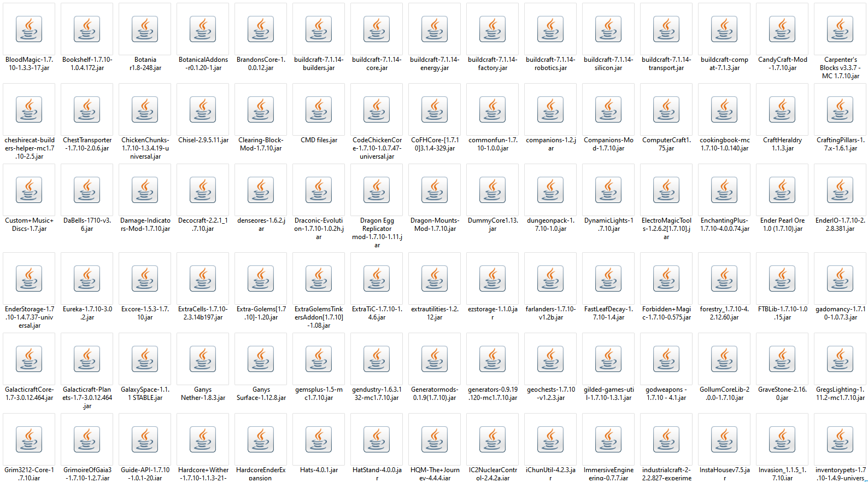Click GraveStone-2.16.0.jar label
This screenshot has height=482, width=868.
(x=782, y=393)
